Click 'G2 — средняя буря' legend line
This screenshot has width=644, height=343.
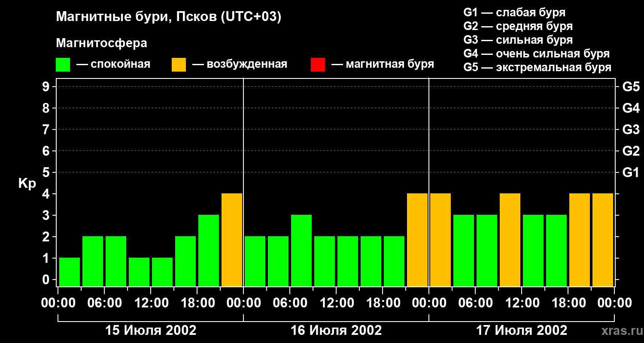[518, 26]
